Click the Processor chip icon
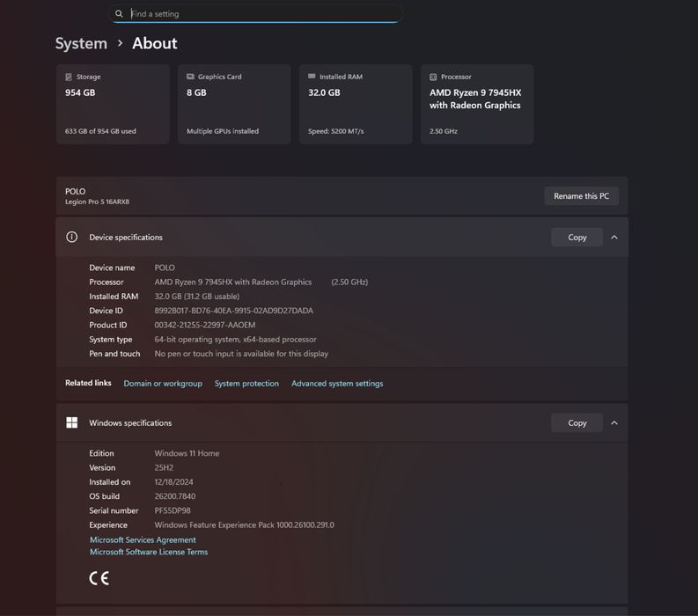698x616 pixels. [433, 77]
